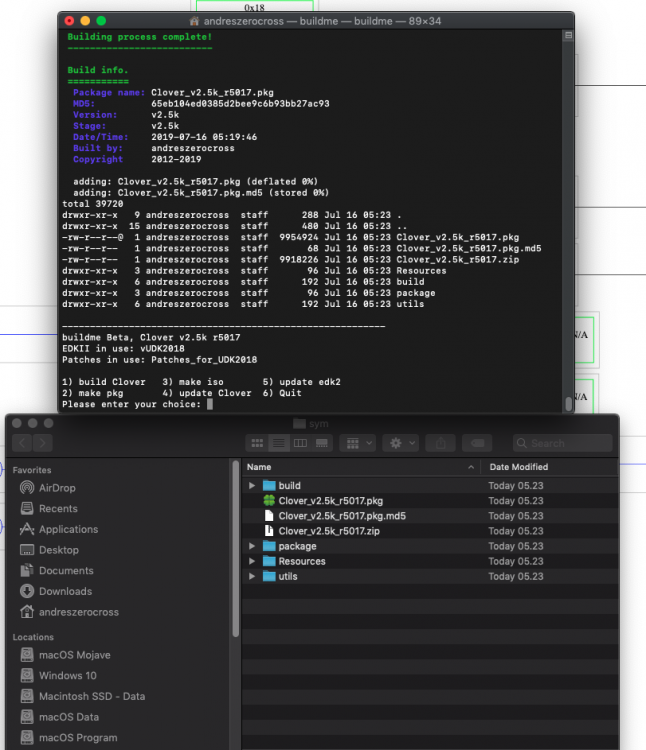
Task: Minimize the Terminal window yellow button
Action: [85, 21]
